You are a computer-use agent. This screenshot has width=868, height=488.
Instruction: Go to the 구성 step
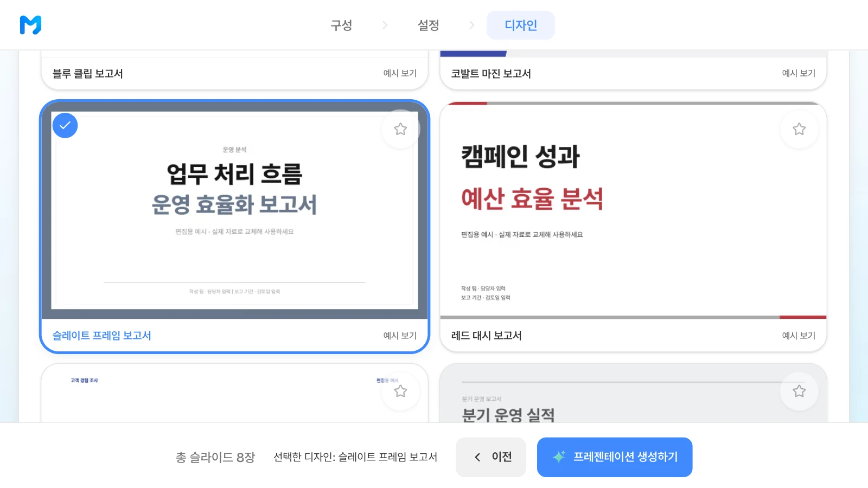click(341, 25)
